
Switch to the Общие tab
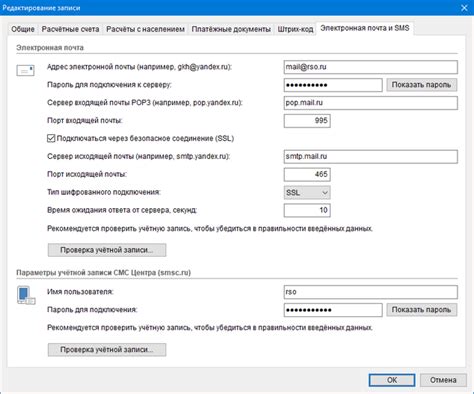[23, 29]
